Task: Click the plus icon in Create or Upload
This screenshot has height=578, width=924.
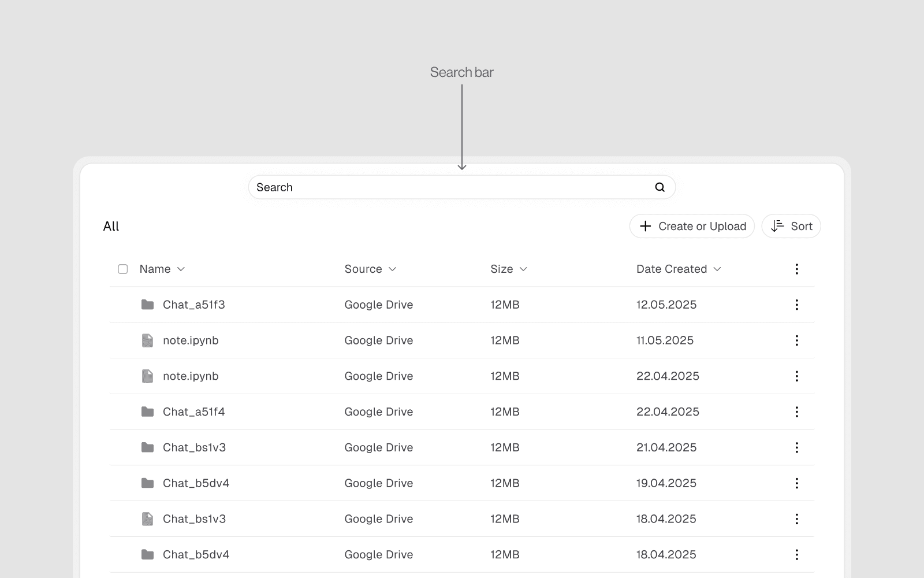Action: 646,226
